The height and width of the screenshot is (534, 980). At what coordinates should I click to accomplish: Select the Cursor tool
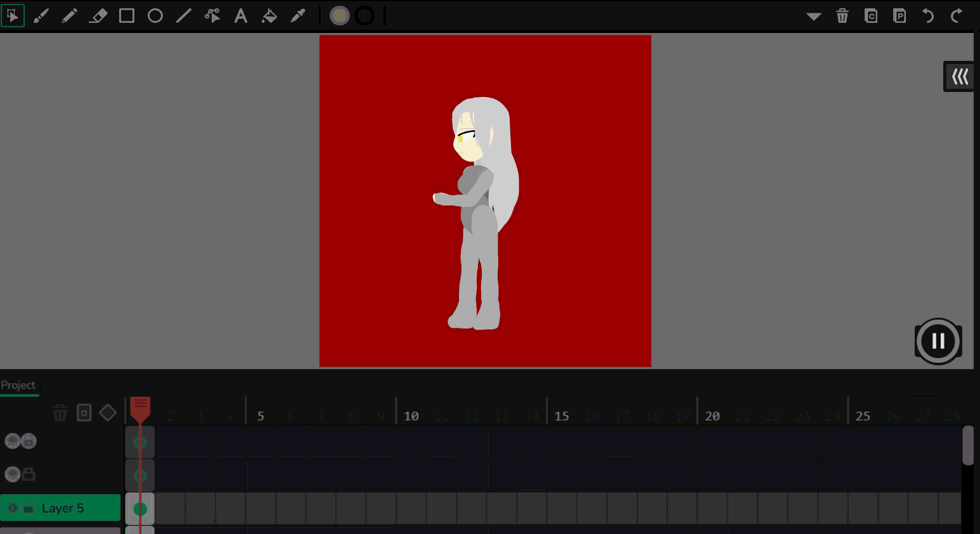click(13, 15)
